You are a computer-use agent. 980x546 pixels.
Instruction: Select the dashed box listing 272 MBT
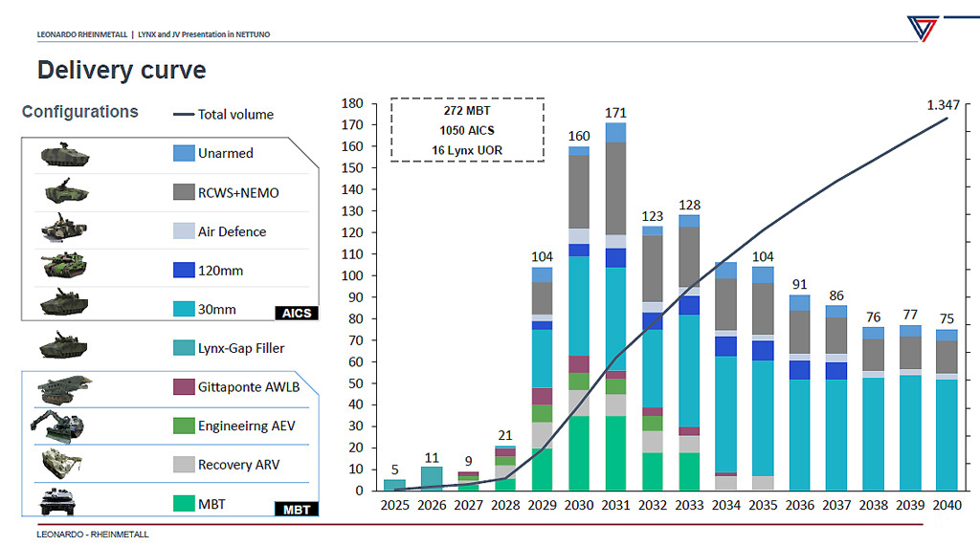467,129
